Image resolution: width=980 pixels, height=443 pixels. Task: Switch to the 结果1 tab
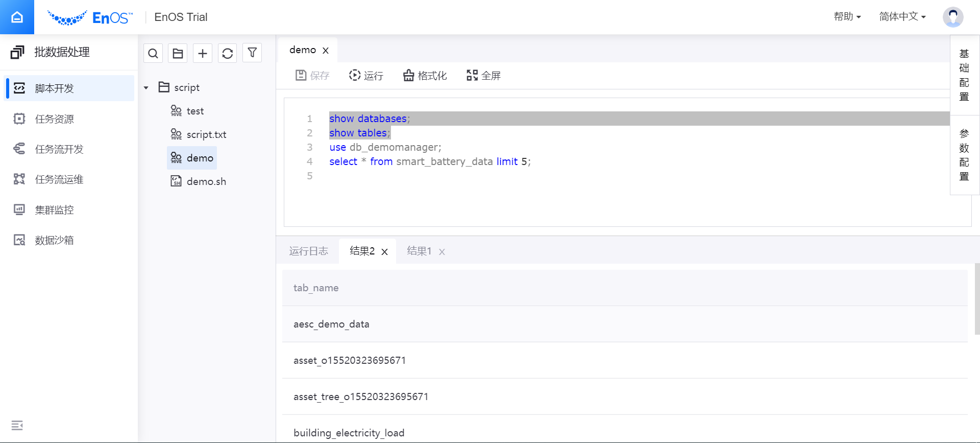pyautogui.click(x=419, y=251)
